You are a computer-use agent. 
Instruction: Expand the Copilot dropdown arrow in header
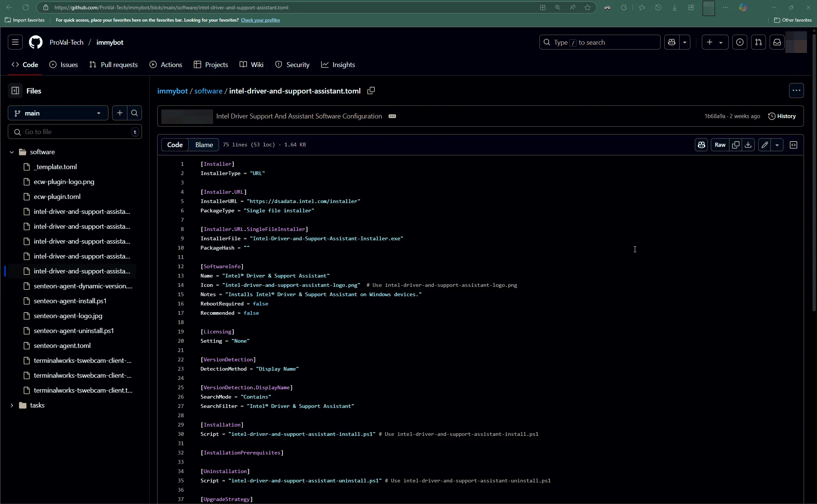pyautogui.click(x=685, y=42)
